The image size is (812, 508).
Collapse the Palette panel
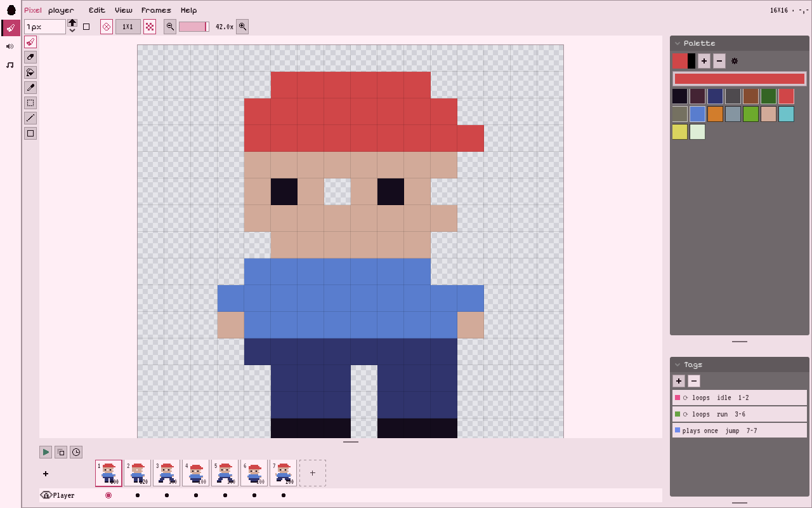[x=678, y=43]
